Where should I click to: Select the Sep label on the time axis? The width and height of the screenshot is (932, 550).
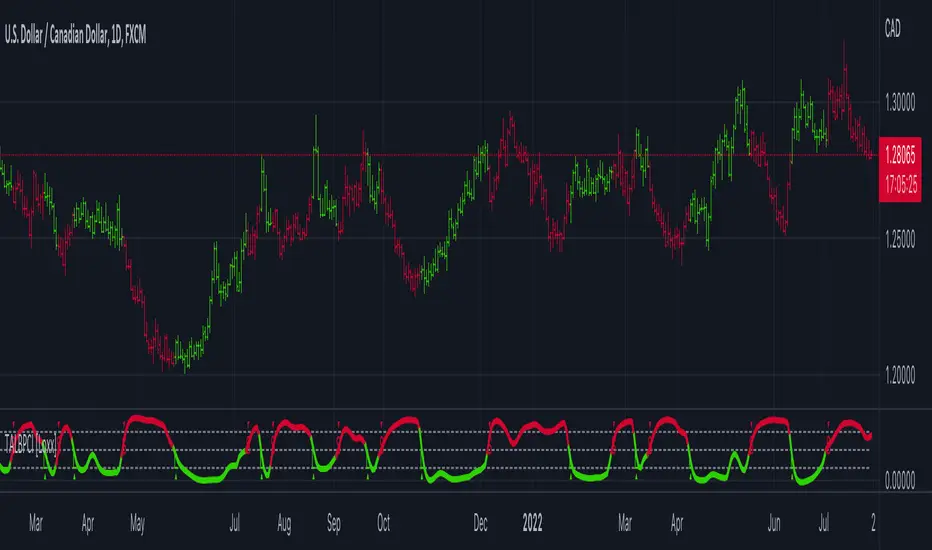(333, 523)
